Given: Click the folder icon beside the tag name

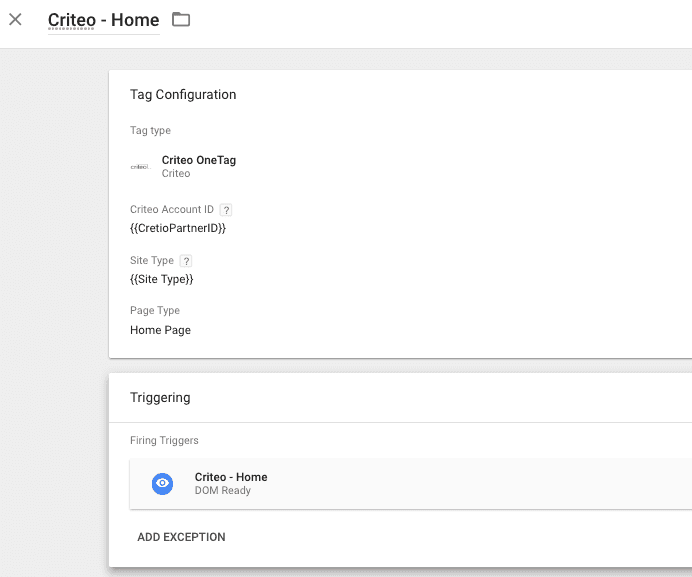Looking at the screenshot, I should [x=180, y=20].
